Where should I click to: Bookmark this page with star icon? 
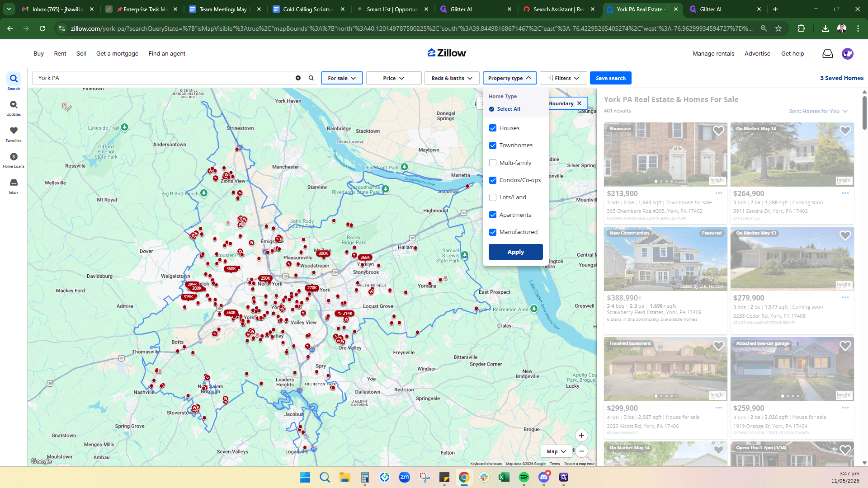(778, 28)
